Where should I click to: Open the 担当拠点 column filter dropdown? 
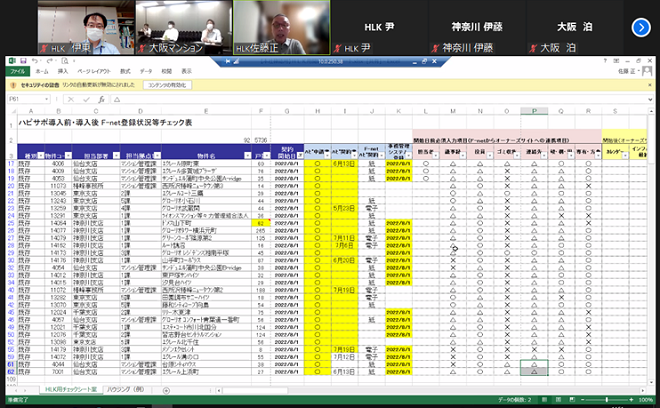tap(157, 155)
